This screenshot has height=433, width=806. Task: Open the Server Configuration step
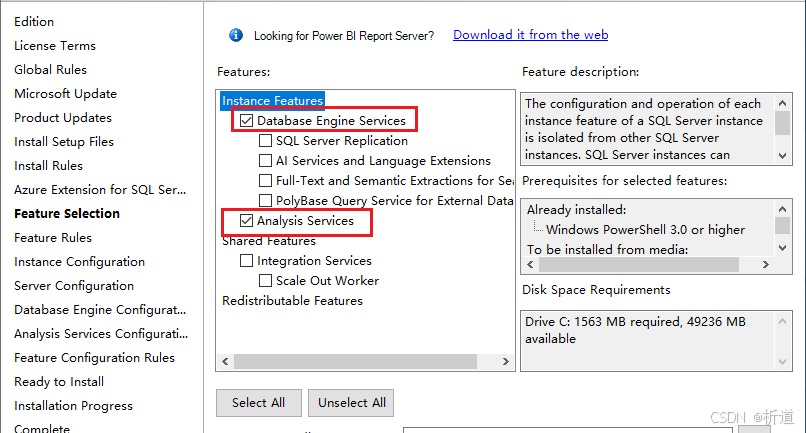pyautogui.click(x=74, y=286)
